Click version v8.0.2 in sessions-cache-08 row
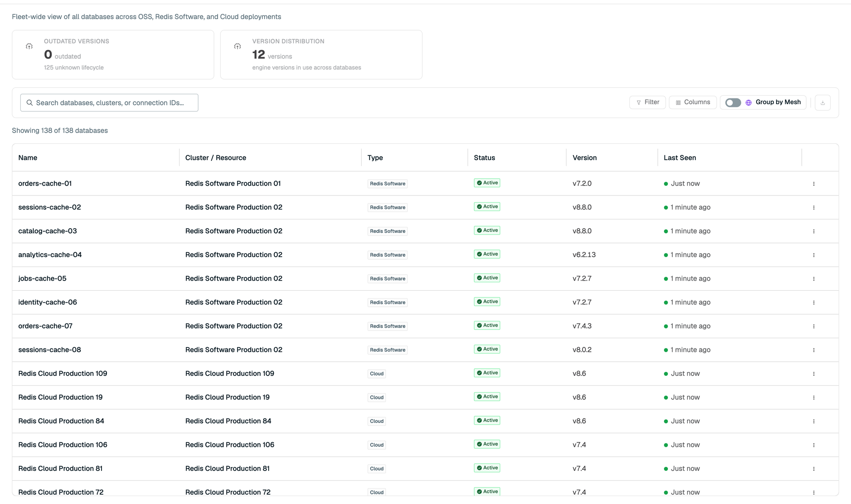 click(582, 350)
